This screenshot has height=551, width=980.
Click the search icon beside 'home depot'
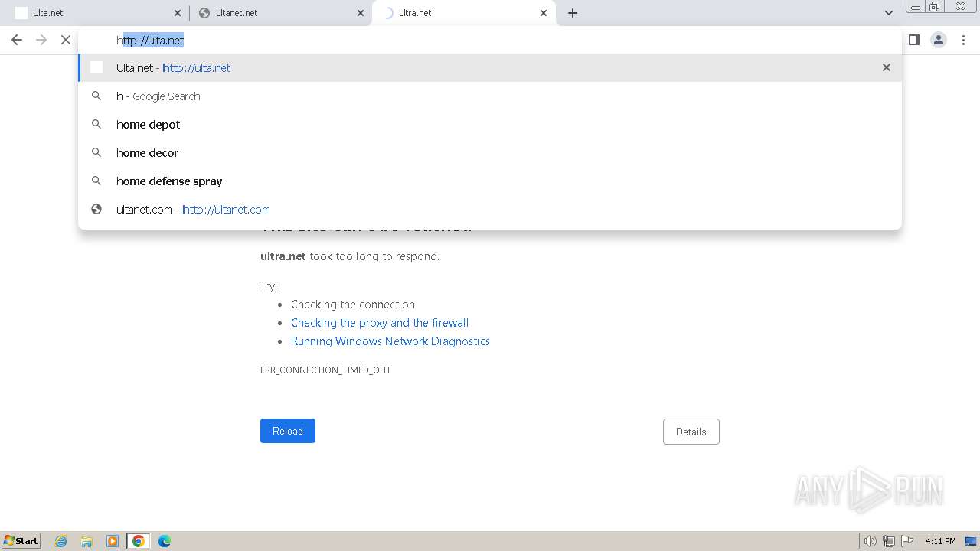[x=96, y=124]
